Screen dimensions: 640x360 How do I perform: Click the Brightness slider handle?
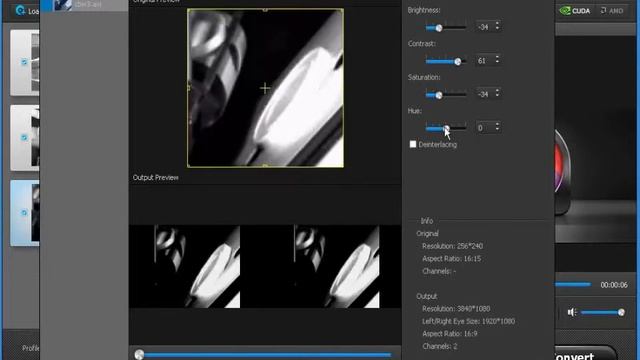point(439,28)
